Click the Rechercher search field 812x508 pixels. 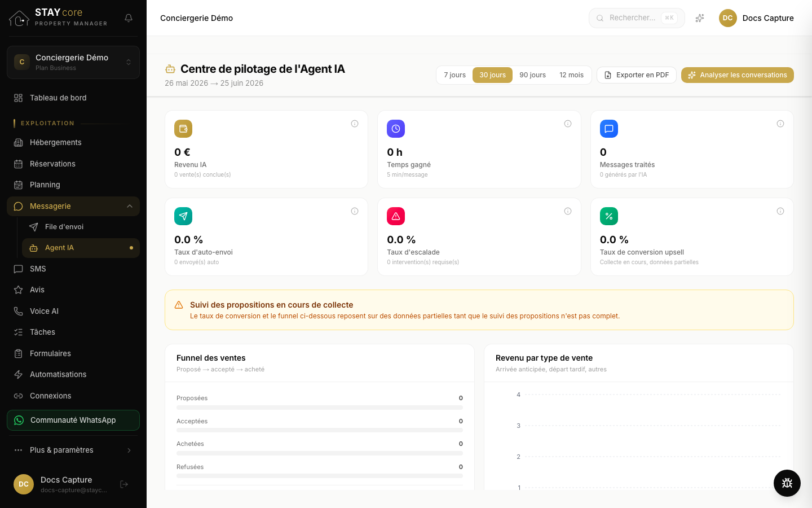click(637, 18)
